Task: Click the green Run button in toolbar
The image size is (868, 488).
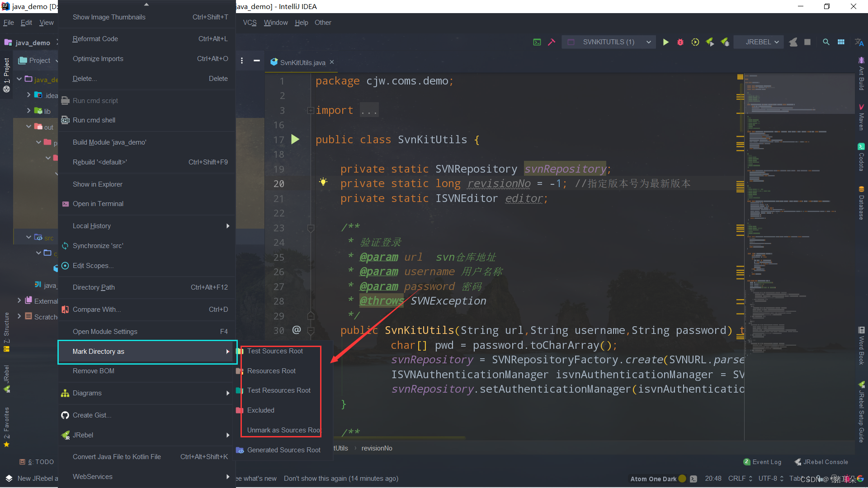Action: [665, 42]
